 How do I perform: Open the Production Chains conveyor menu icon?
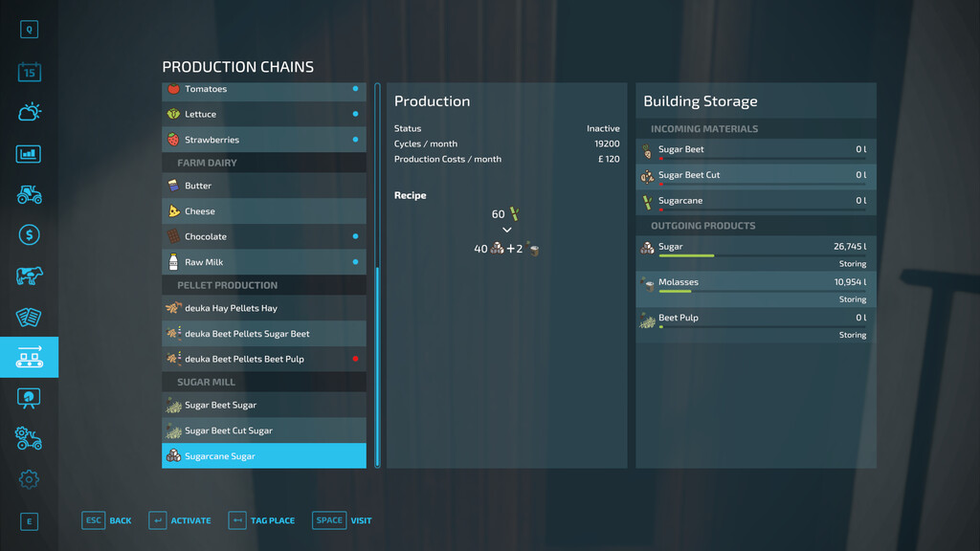pos(30,357)
